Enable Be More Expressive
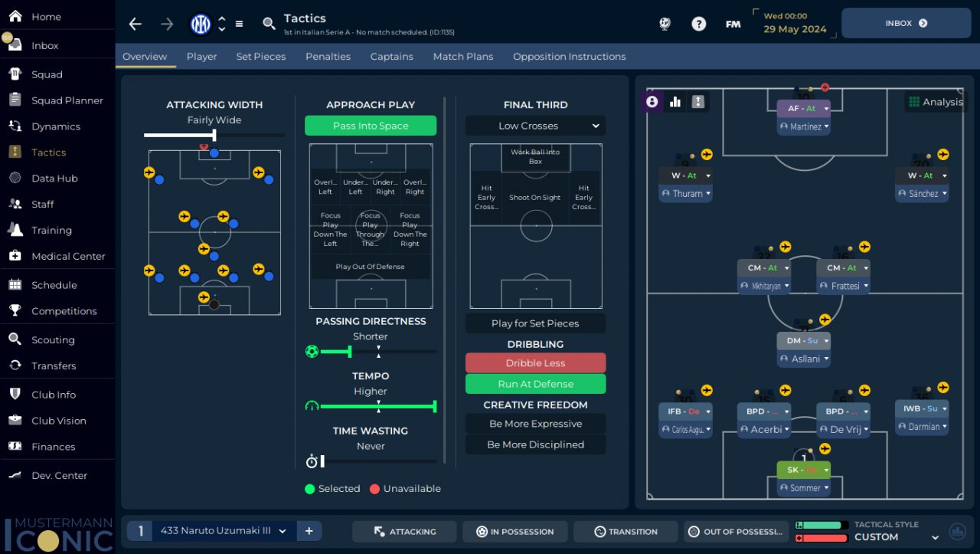Image resolution: width=980 pixels, height=554 pixels. (535, 424)
